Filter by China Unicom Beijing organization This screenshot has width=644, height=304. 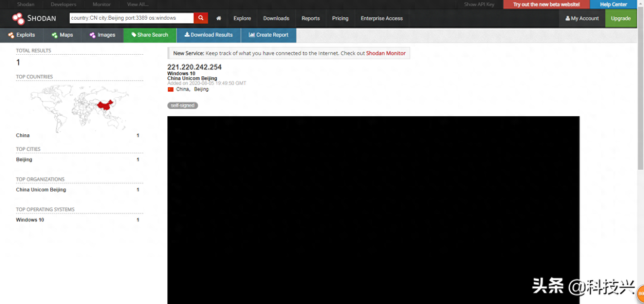[41, 190]
